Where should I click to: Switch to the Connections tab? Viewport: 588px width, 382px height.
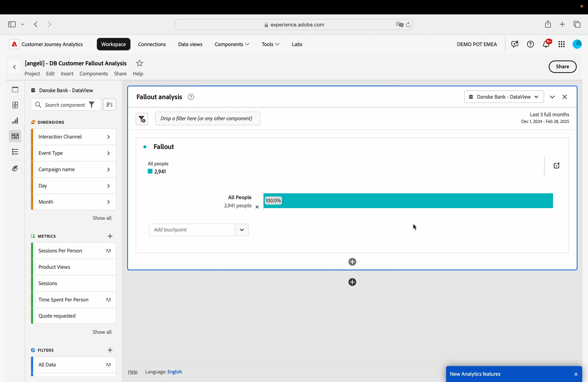(x=152, y=44)
